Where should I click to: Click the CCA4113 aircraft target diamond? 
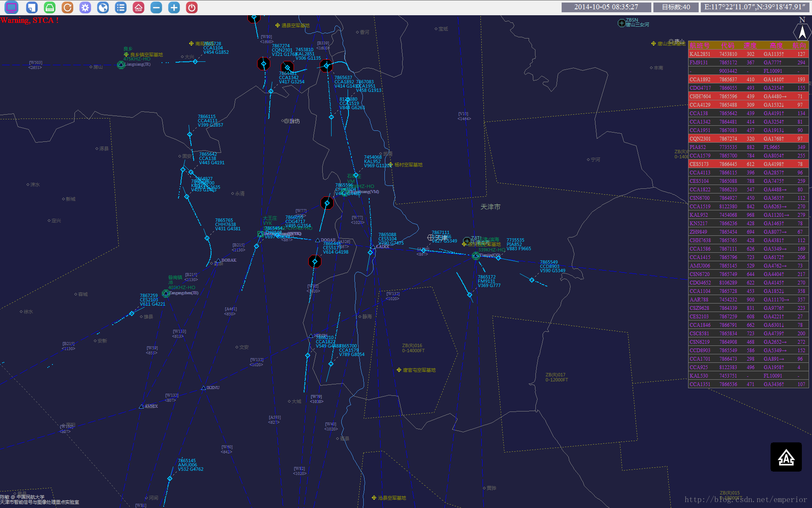click(189, 134)
